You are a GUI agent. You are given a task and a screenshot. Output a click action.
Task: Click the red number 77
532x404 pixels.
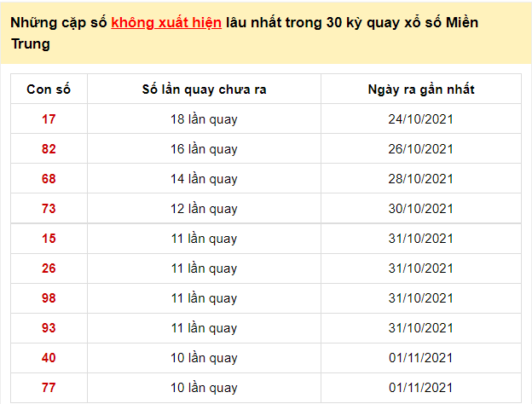point(49,388)
